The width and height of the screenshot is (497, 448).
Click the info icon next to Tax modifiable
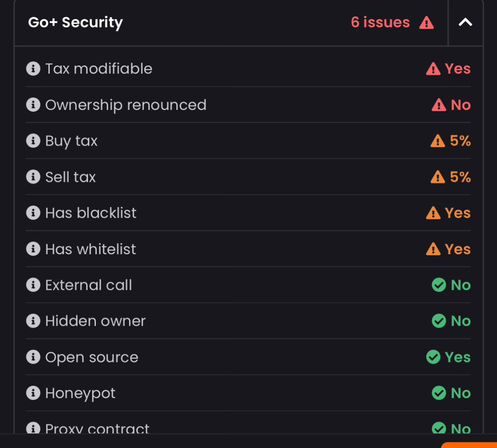(33, 68)
